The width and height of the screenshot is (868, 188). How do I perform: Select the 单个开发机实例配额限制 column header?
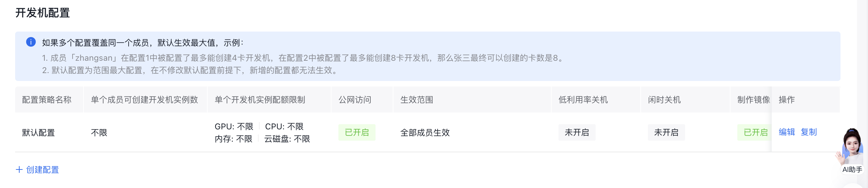(x=260, y=100)
